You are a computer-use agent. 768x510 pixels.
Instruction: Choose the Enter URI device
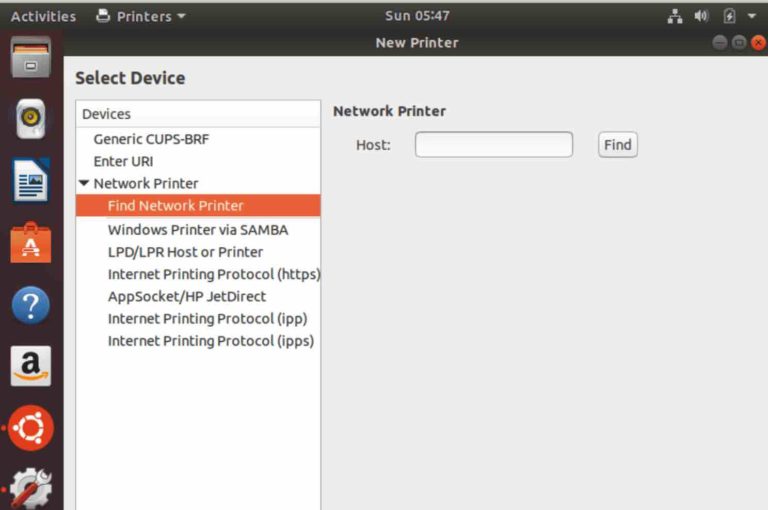point(123,161)
